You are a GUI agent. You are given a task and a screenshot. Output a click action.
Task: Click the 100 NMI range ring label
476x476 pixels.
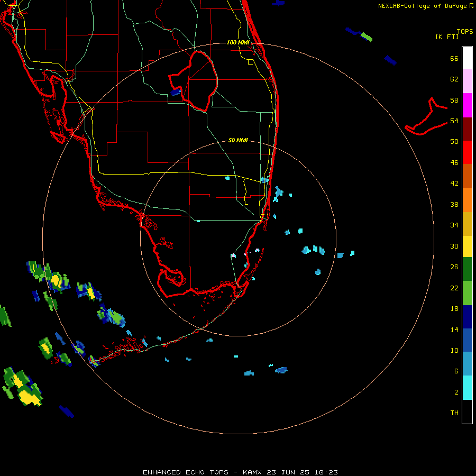(x=238, y=42)
